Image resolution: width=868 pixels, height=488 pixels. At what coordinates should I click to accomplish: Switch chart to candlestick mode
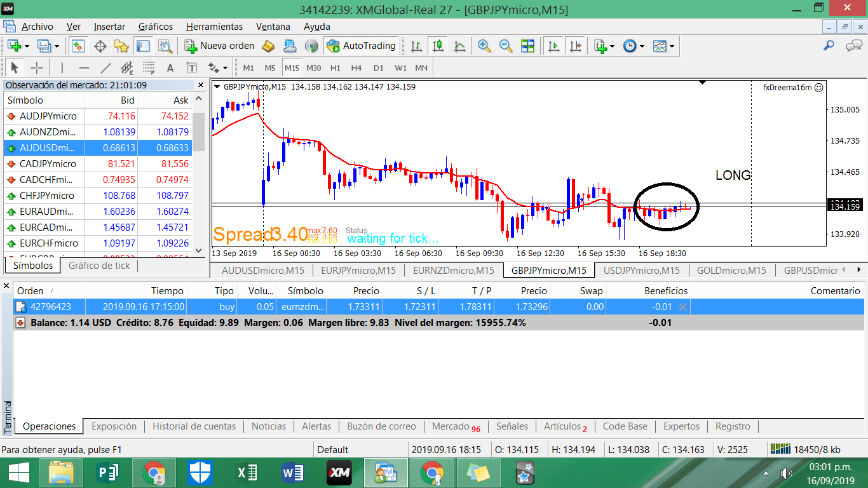(x=438, y=46)
